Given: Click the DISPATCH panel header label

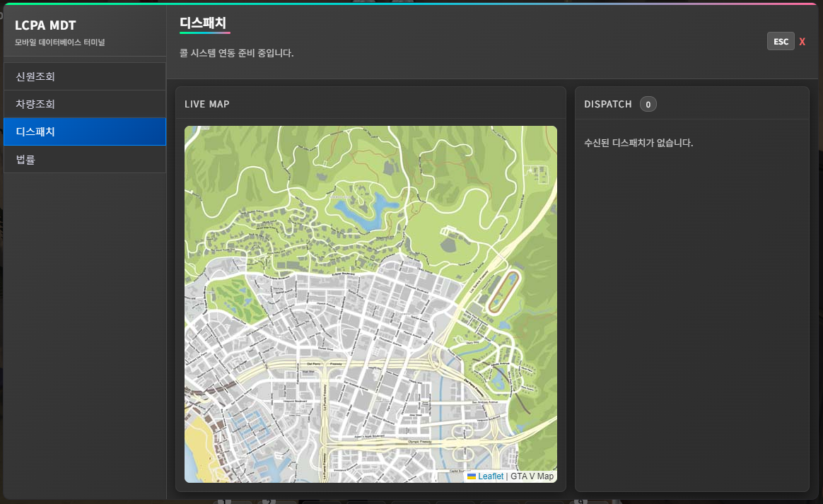Looking at the screenshot, I should click(x=607, y=105).
